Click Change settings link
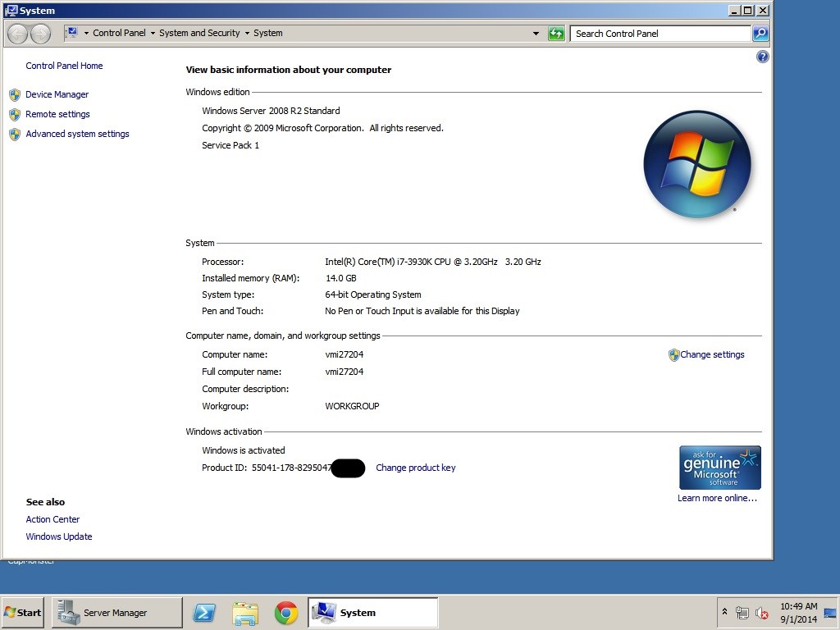This screenshot has height=630, width=840. pos(712,354)
